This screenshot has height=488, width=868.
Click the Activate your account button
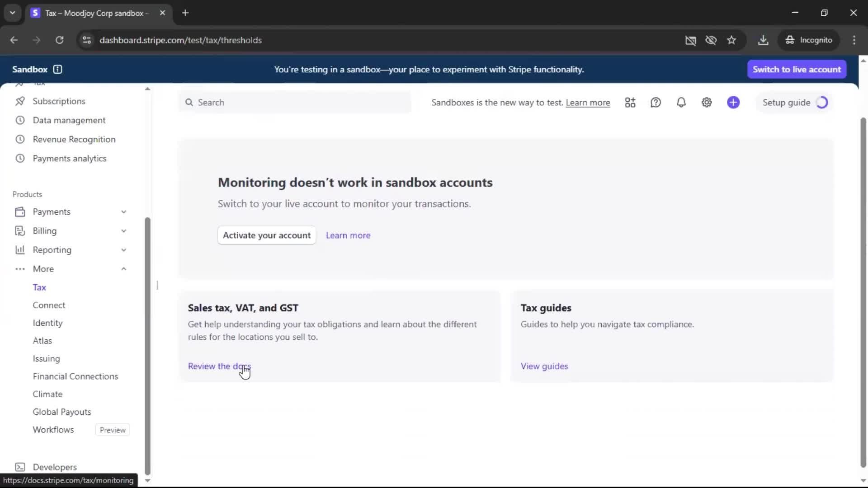point(266,235)
